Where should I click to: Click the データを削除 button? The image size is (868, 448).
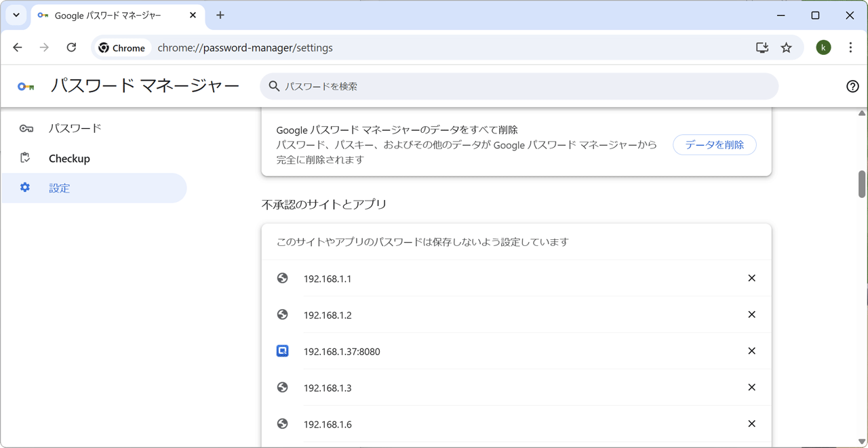(x=714, y=145)
